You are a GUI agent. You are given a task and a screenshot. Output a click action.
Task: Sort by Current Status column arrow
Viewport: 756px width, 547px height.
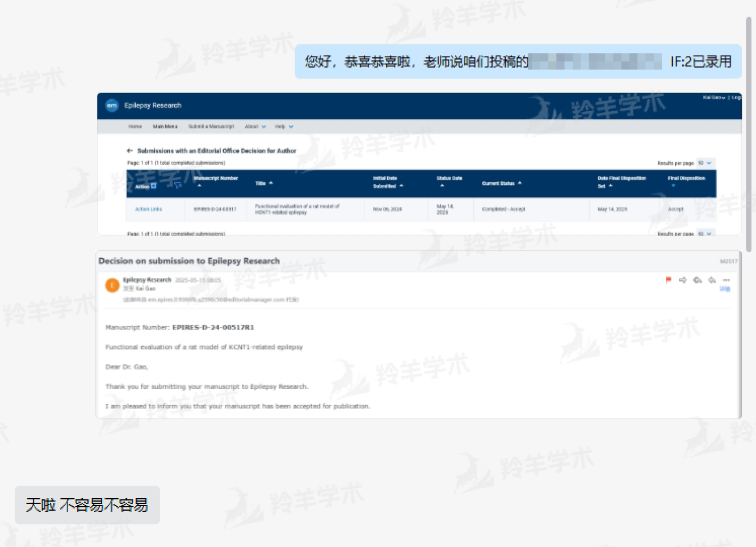point(519,183)
